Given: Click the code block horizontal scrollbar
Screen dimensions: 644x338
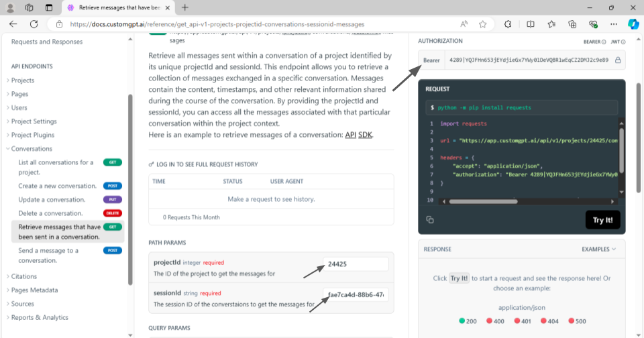Looking at the screenshot, I should [484, 202].
